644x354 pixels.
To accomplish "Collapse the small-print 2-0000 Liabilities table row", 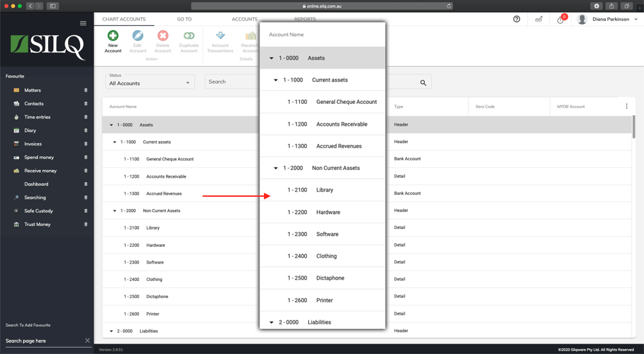I will [x=111, y=331].
